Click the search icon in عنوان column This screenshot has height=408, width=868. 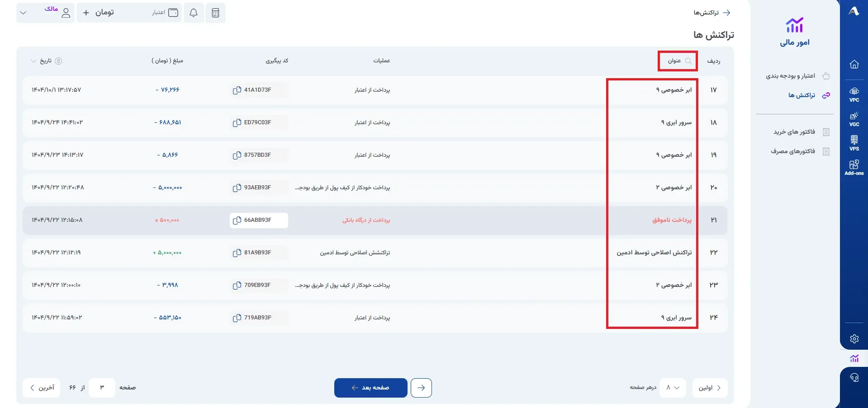point(688,61)
